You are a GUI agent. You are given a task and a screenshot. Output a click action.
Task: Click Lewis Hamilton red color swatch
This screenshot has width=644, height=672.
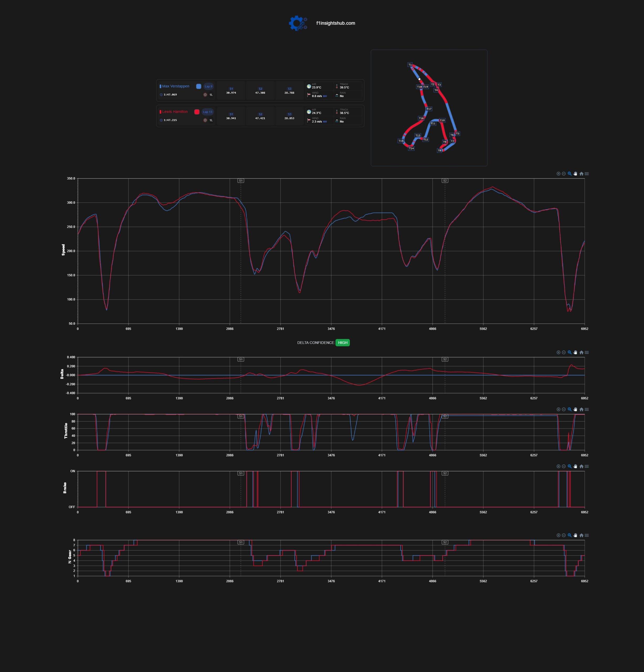tap(197, 112)
